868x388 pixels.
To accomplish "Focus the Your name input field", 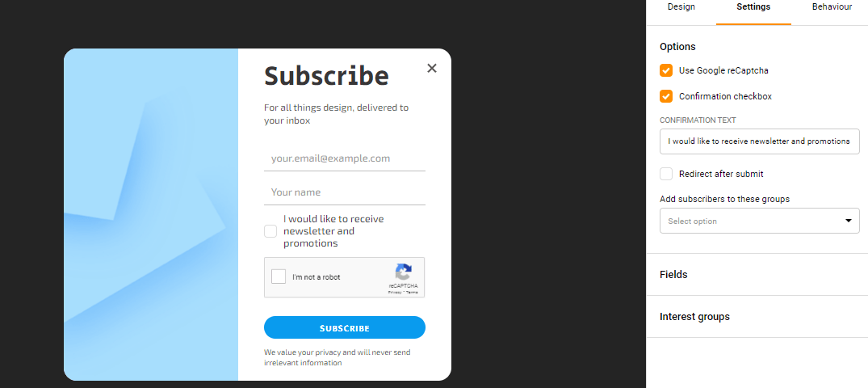I will [x=344, y=192].
